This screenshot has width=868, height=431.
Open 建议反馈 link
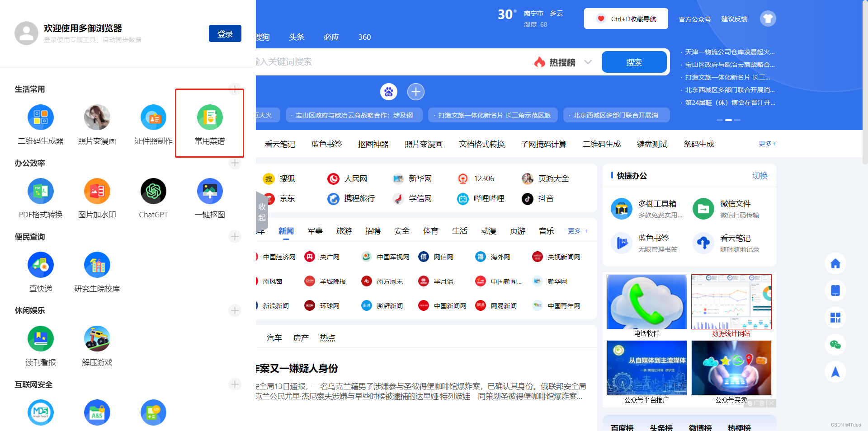click(734, 19)
